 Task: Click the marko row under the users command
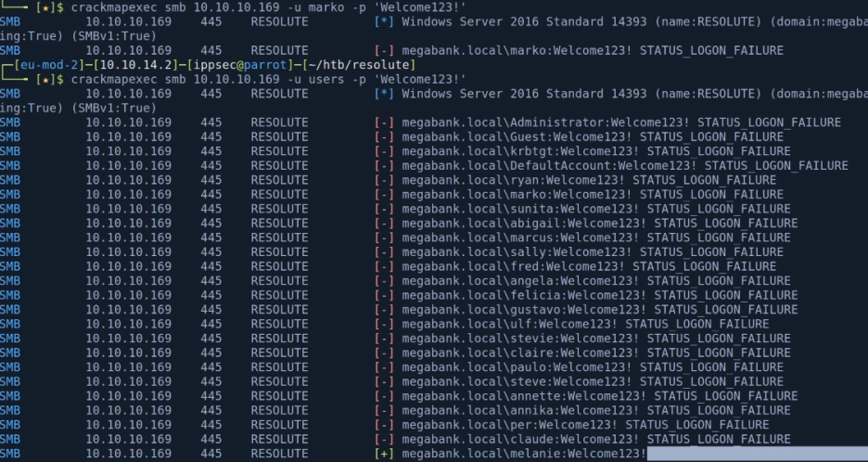tap(392, 195)
